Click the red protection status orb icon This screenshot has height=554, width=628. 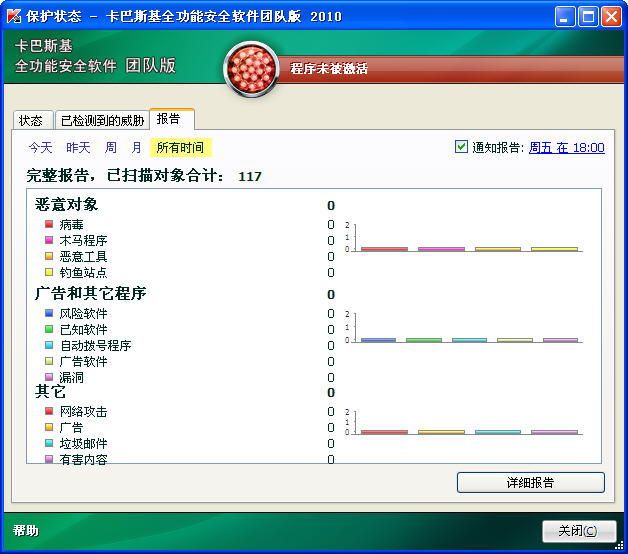pos(251,70)
